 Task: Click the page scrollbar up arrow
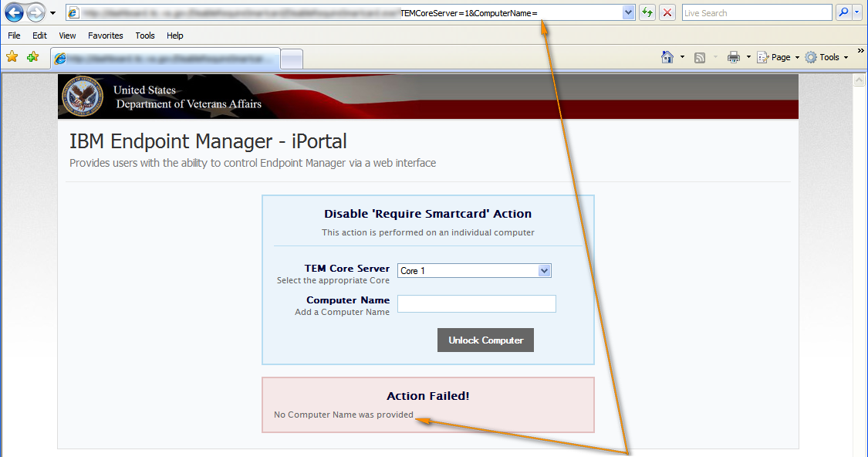coord(860,81)
